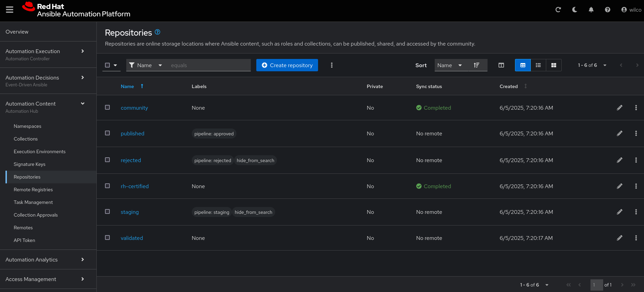644x292 pixels.
Task: Expand Automation Execution section
Action: 48,54
